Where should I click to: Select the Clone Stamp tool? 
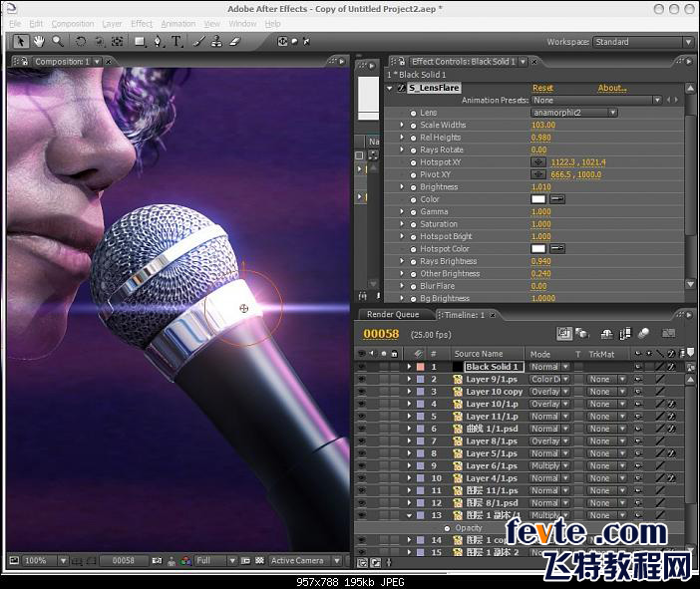[x=216, y=42]
